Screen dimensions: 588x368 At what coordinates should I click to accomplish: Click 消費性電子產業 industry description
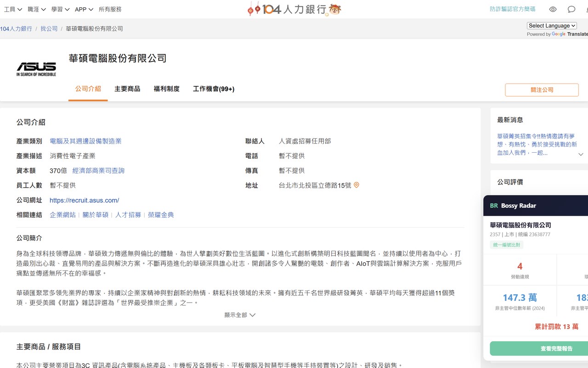(73, 156)
